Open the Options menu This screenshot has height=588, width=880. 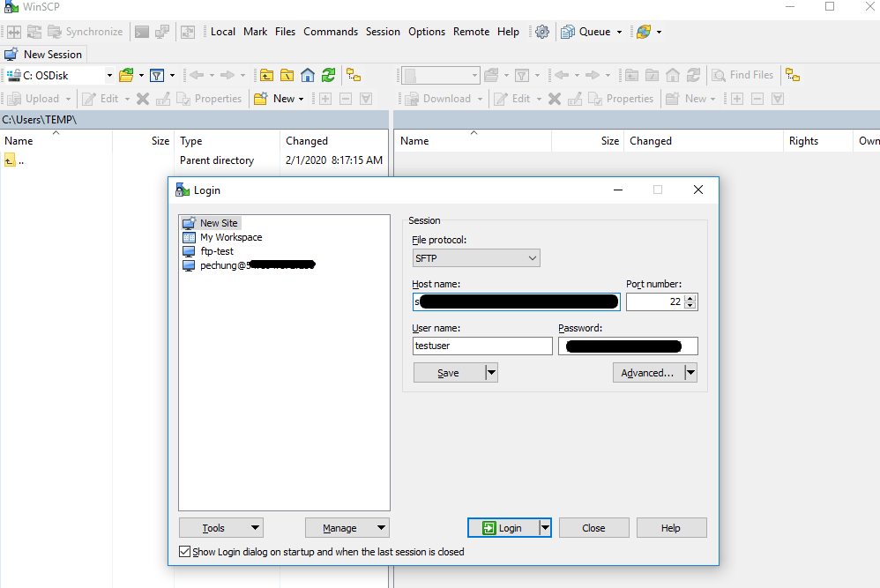tap(427, 31)
